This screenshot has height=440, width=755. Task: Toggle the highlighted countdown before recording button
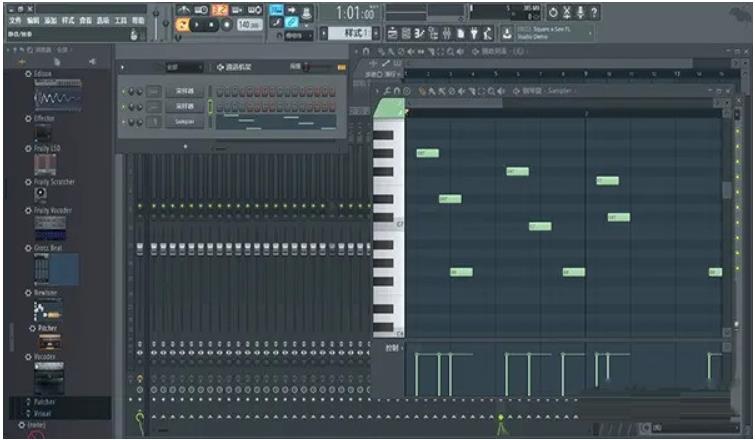pos(220,10)
